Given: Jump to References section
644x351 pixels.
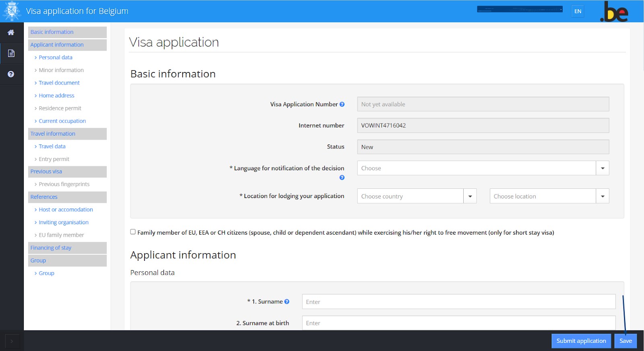Looking at the screenshot, I should (68, 197).
